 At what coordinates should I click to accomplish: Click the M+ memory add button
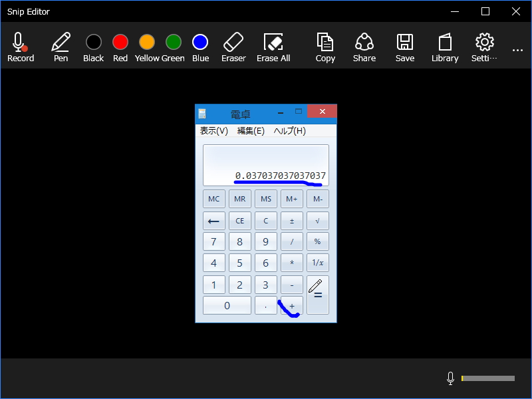[292, 199]
